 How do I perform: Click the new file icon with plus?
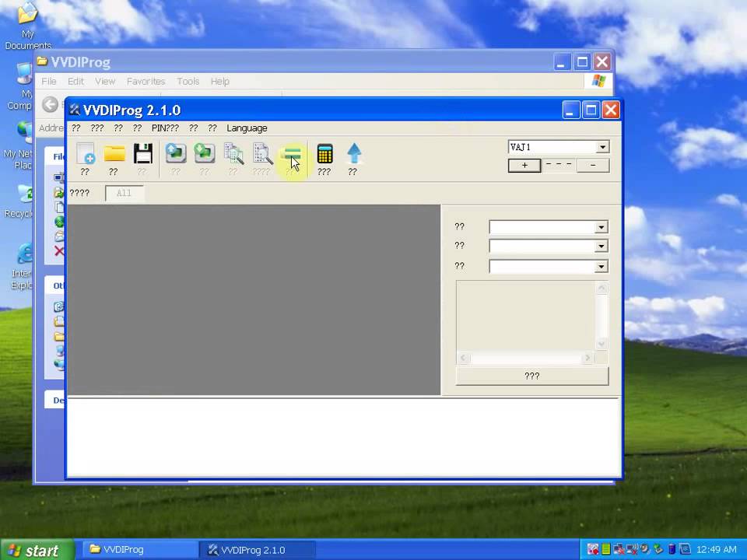click(x=86, y=154)
